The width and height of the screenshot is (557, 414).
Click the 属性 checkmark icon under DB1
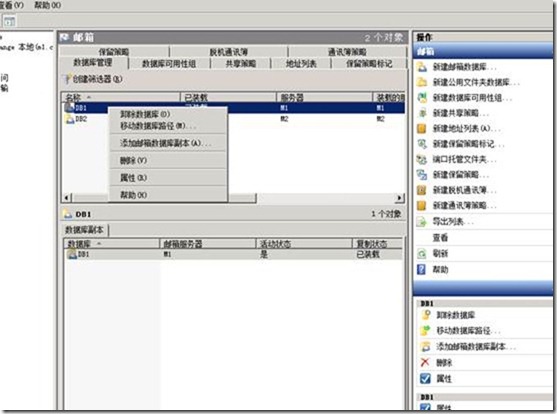[425, 378]
